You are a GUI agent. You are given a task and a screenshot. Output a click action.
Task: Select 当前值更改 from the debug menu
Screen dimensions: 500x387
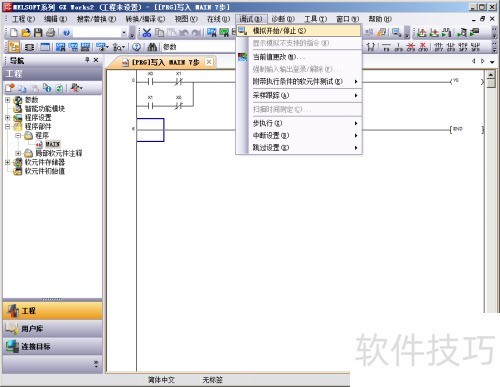point(299,57)
